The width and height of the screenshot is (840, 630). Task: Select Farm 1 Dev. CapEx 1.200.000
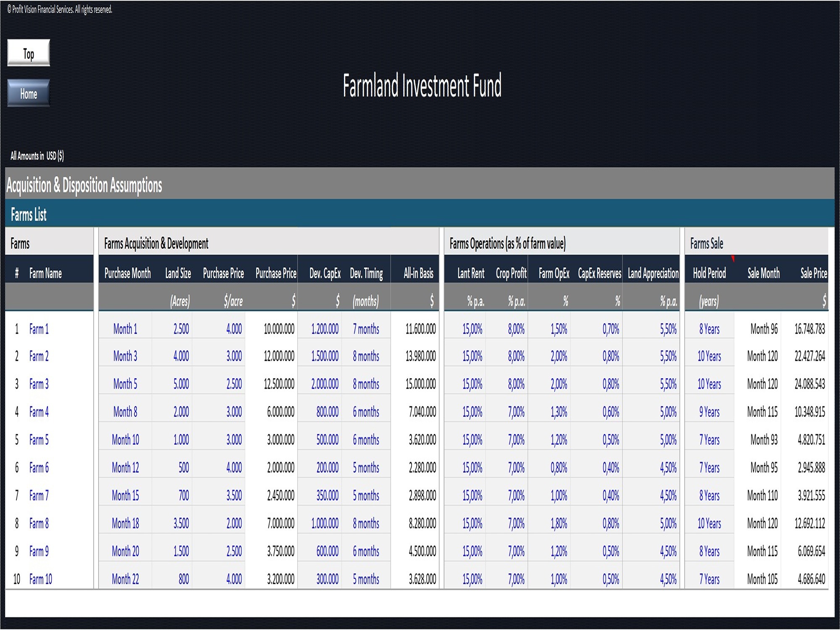(325, 329)
